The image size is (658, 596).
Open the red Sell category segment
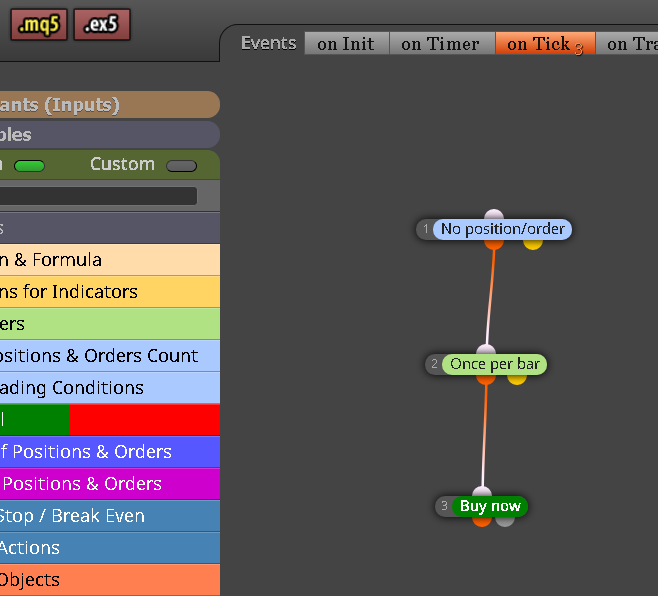click(x=145, y=420)
